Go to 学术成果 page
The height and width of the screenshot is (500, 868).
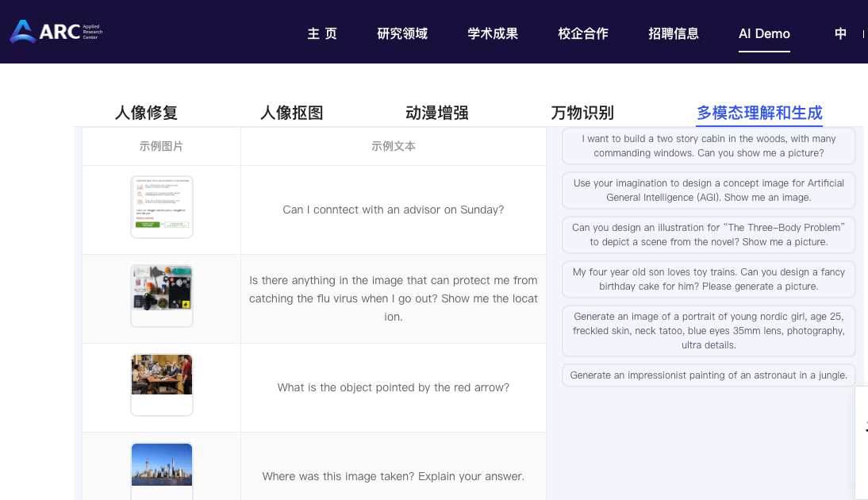coord(493,34)
